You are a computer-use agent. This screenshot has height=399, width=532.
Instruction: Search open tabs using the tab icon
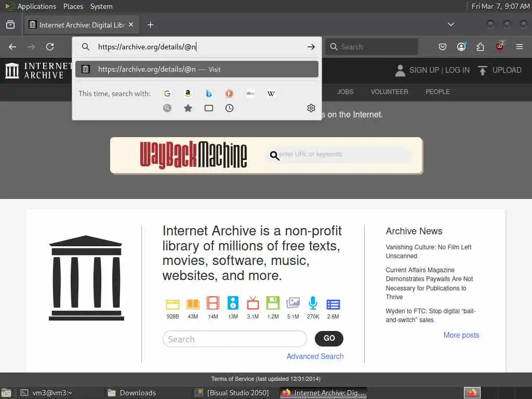point(209,108)
